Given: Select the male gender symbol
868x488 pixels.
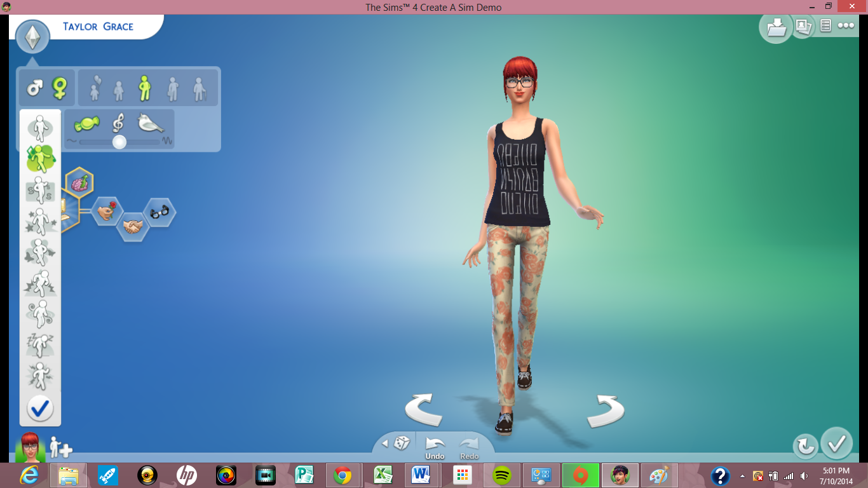Looking at the screenshot, I should pyautogui.click(x=34, y=87).
